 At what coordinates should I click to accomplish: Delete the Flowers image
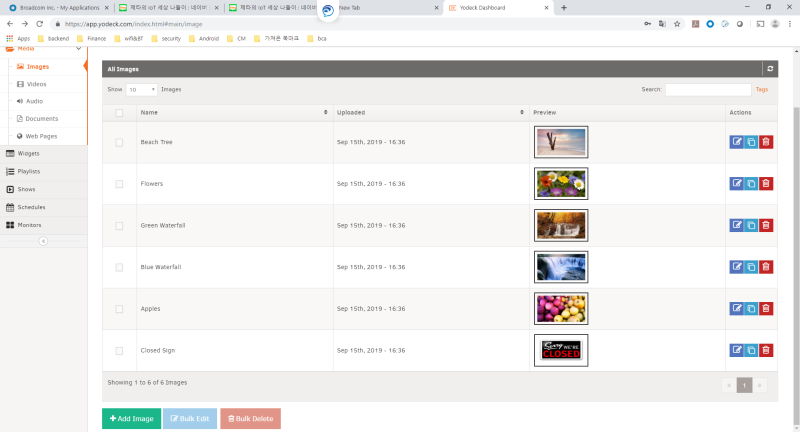tap(766, 184)
